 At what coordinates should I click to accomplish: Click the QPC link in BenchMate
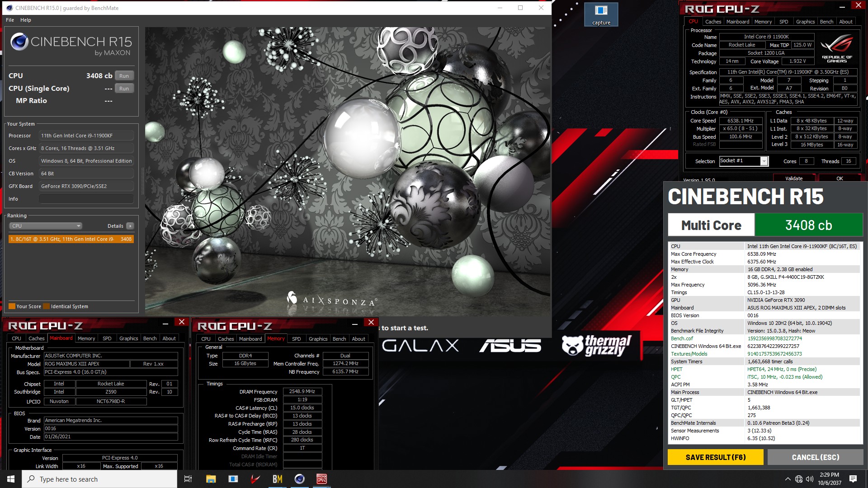pyautogui.click(x=675, y=377)
